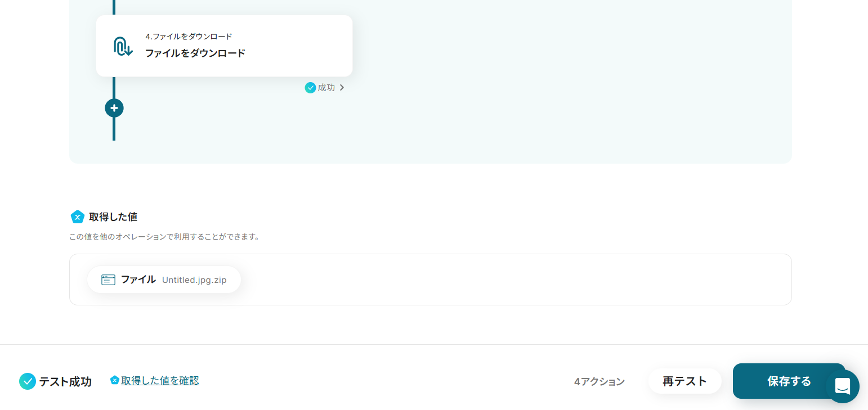Click the file icon in the ファイル chip

(x=108, y=280)
